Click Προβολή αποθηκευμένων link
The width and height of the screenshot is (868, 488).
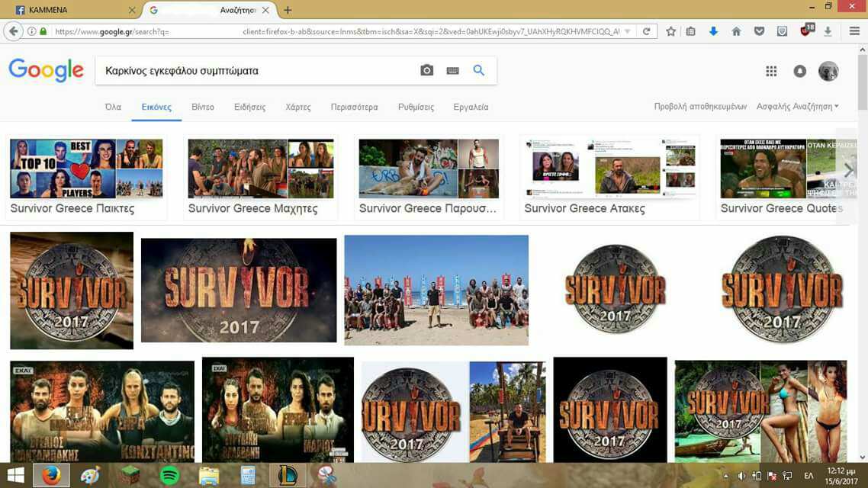click(700, 106)
